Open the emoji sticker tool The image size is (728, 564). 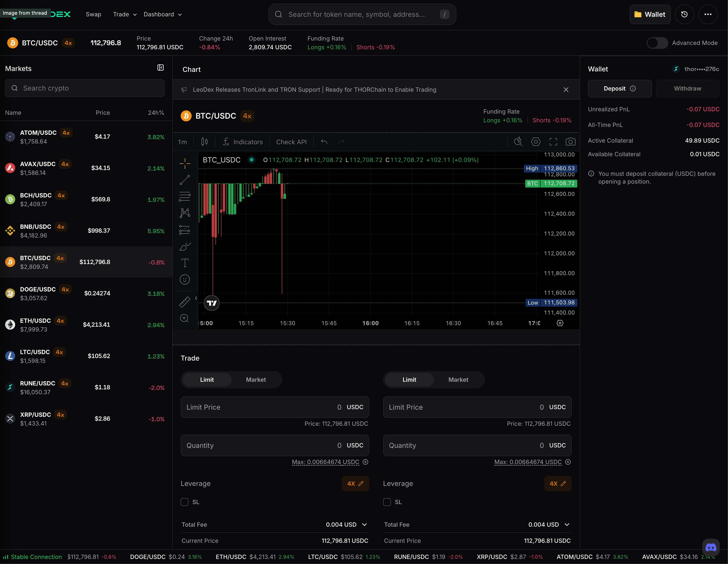pyautogui.click(x=185, y=279)
